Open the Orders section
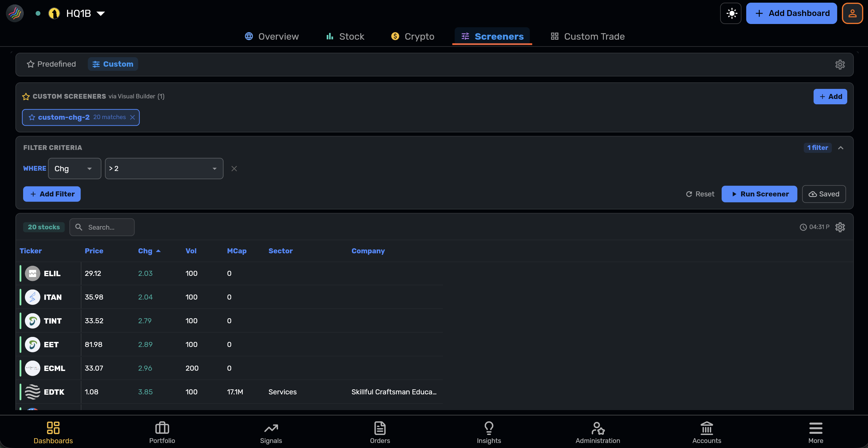This screenshot has width=868, height=448. pyautogui.click(x=380, y=433)
